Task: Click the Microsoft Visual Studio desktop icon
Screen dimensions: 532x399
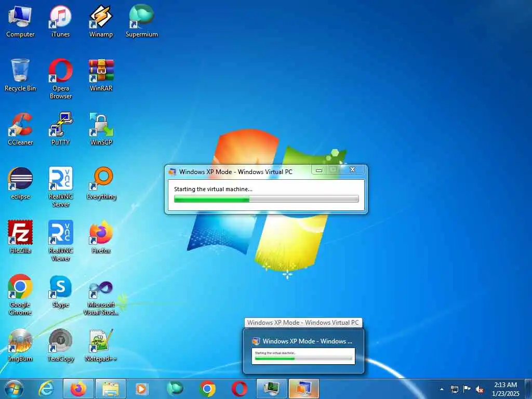Action: coord(101,298)
